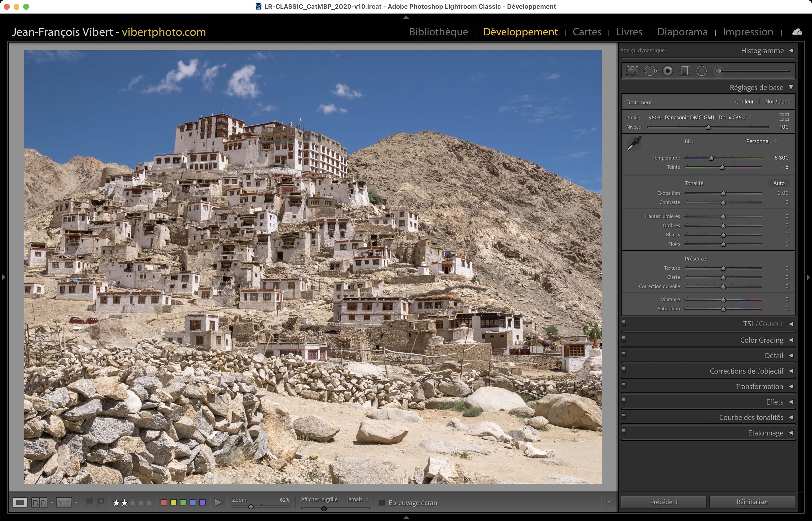This screenshot has height=521, width=812.
Task: Grab the white balance eyedropper
Action: (634, 144)
